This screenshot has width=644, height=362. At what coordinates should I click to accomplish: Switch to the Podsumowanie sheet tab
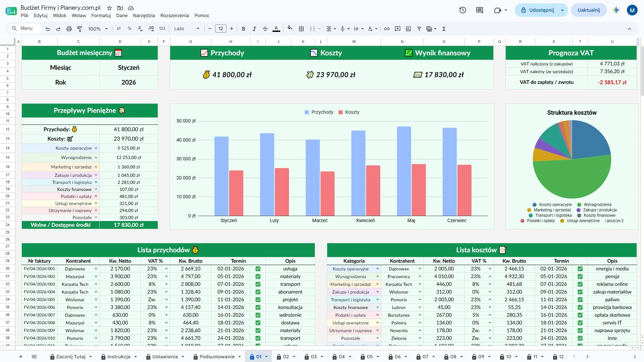(217, 357)
